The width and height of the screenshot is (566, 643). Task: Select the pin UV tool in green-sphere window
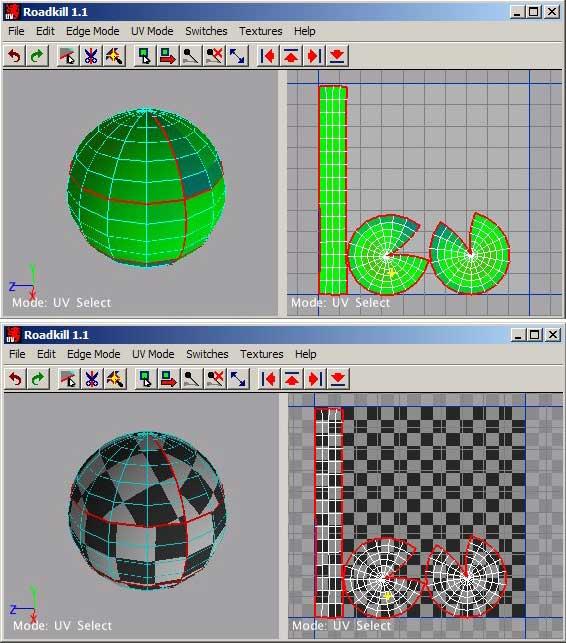191,55
